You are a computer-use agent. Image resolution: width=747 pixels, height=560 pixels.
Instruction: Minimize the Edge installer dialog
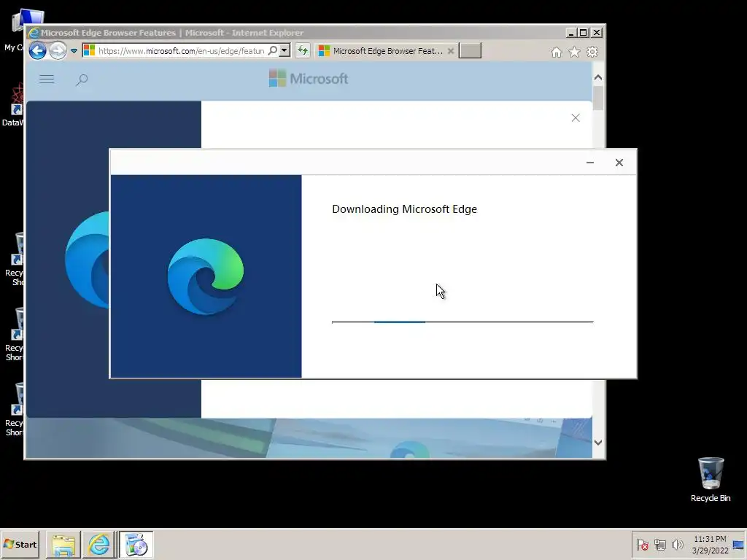click(x=590, y=163)
